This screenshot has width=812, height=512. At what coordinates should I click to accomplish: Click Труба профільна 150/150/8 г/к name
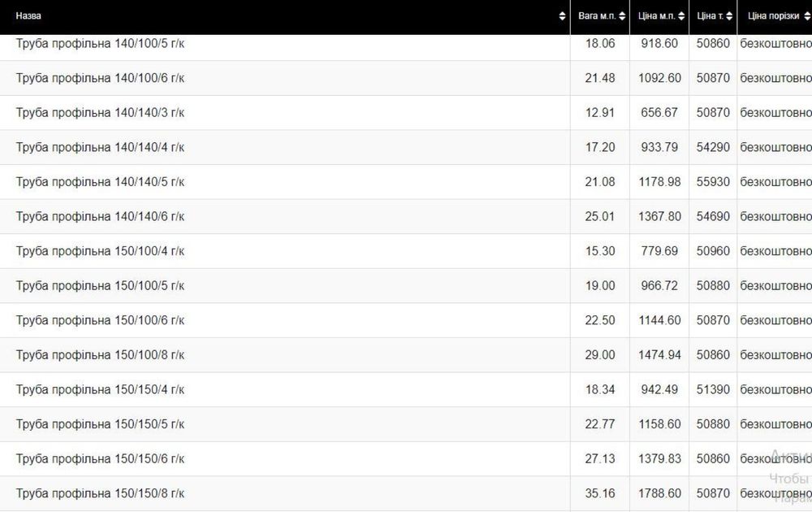(100, 493)
